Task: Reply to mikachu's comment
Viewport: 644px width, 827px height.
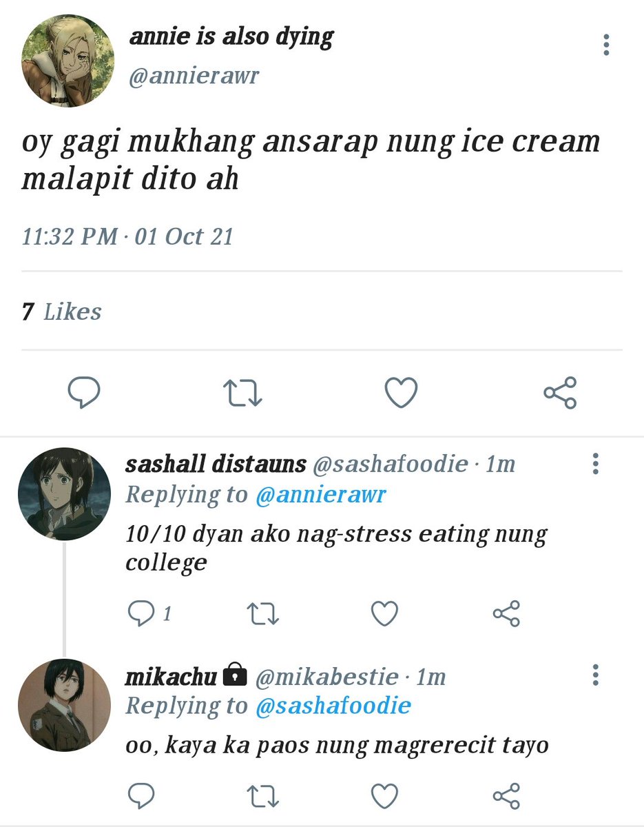Action: coord(142,796)
